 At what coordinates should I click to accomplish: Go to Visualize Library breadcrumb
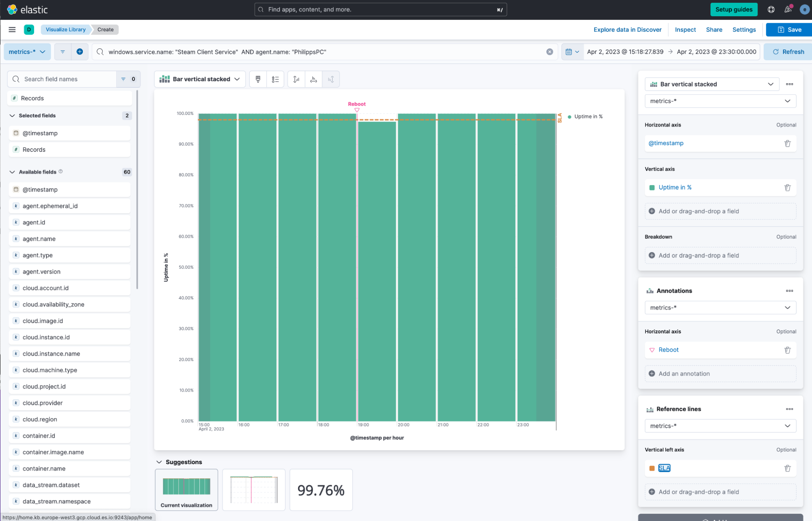(x=65, y=30)
